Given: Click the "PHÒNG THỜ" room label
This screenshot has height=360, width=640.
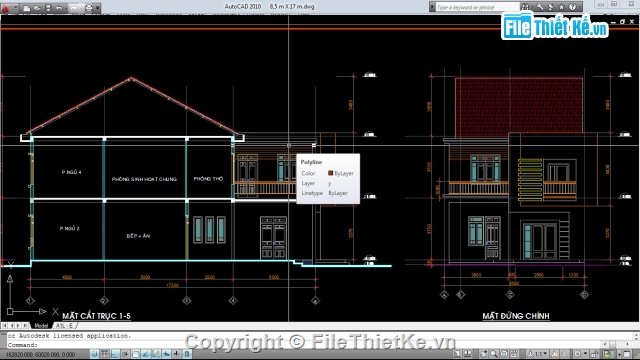Looking at the screenshot, I should (208, 179).
